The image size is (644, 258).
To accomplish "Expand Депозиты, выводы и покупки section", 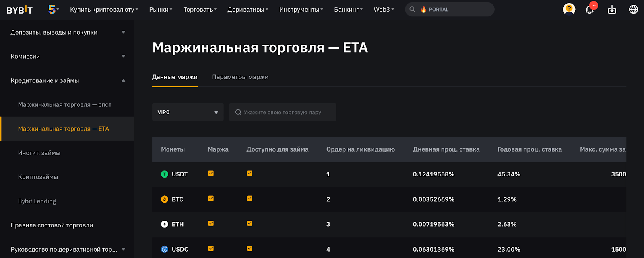I will point(67,32).
